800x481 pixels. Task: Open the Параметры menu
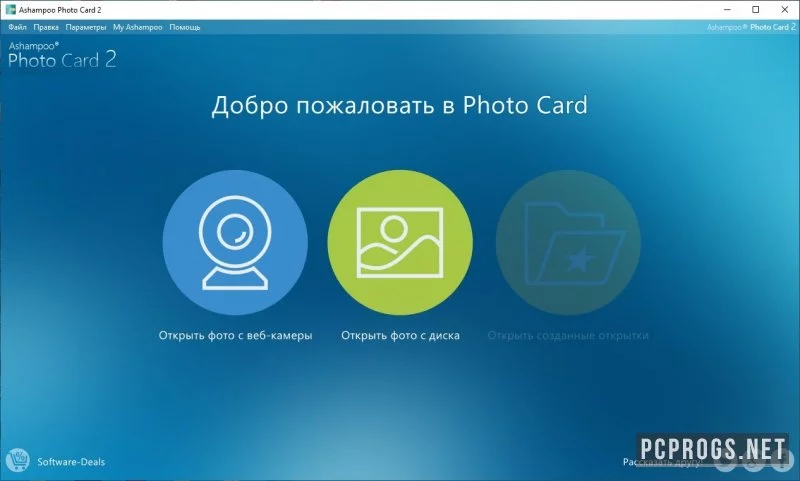86,27
